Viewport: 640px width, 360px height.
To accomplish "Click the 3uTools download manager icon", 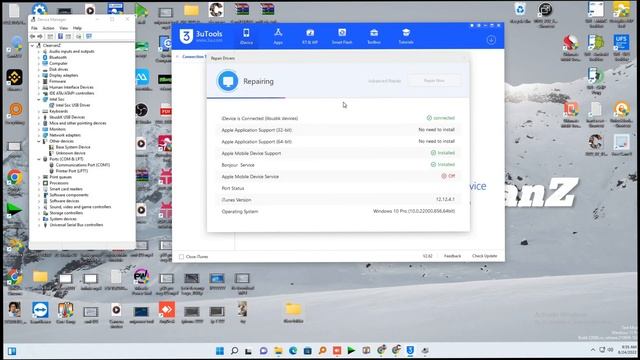I will [491, 40].
